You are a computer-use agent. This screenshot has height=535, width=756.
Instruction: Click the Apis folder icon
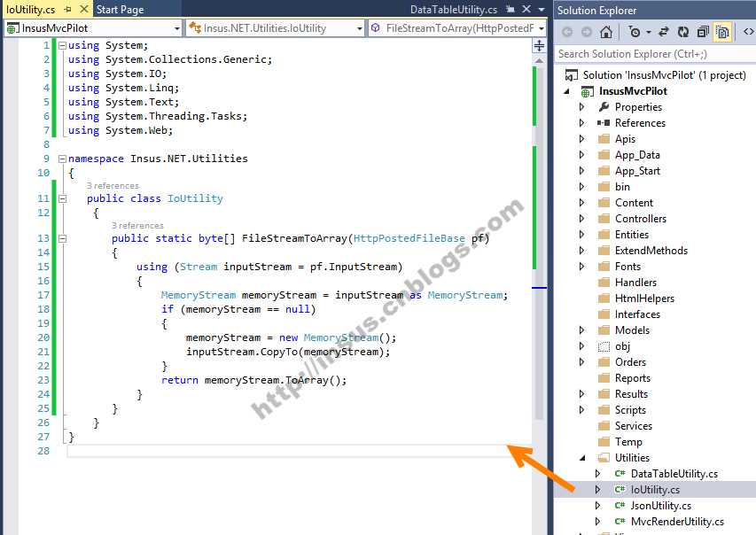click(x=604, y=139)
